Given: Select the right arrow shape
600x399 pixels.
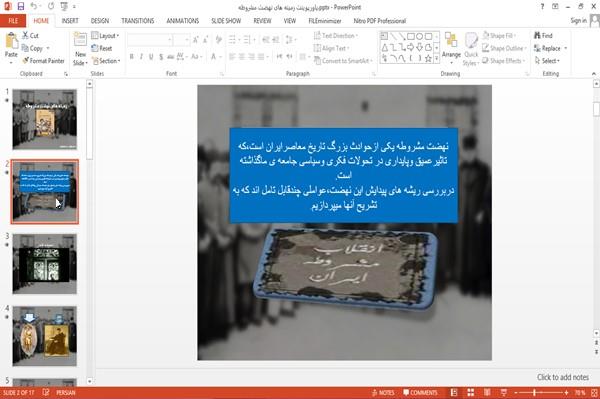Looking at the screenshot, I should (411, 47).
